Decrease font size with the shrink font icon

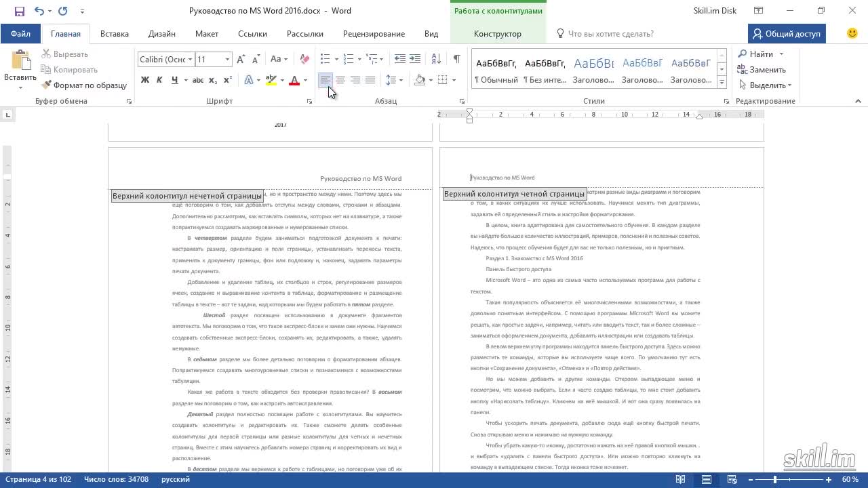[256, 60]
